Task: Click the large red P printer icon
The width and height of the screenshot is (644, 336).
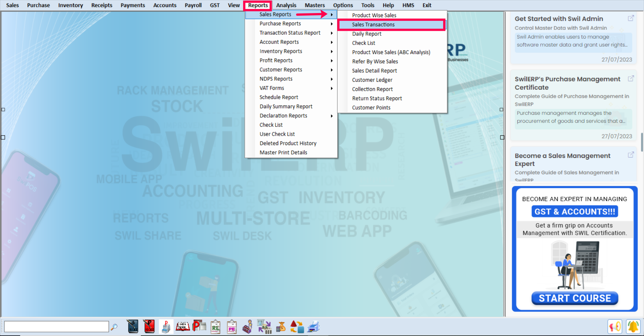Action: (199, 326)
